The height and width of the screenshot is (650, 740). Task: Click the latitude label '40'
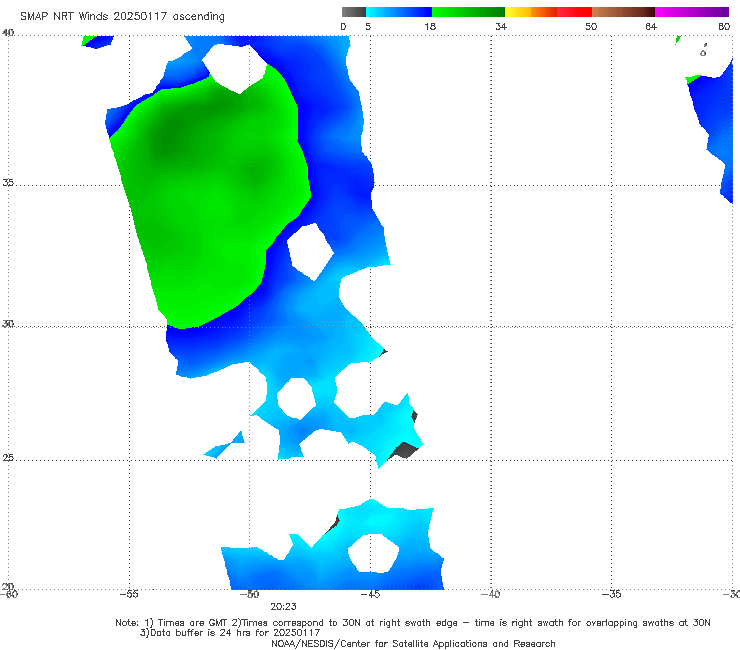8,33
